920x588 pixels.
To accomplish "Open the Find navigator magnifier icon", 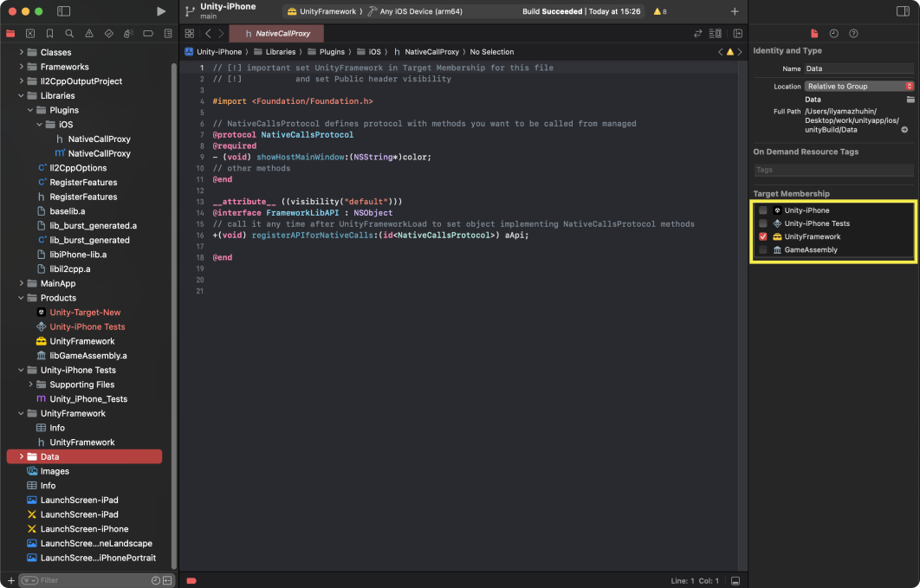I will [x=69, y=34].
